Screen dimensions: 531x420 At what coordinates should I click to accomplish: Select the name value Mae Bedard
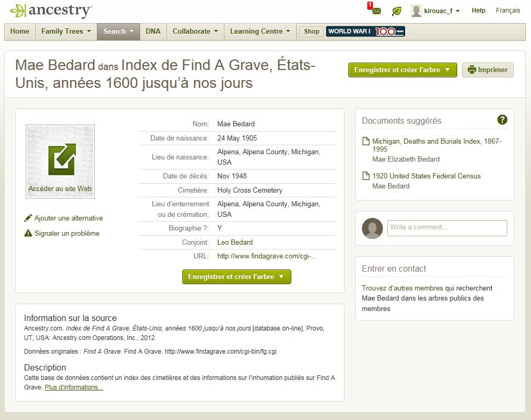[235, 124]
